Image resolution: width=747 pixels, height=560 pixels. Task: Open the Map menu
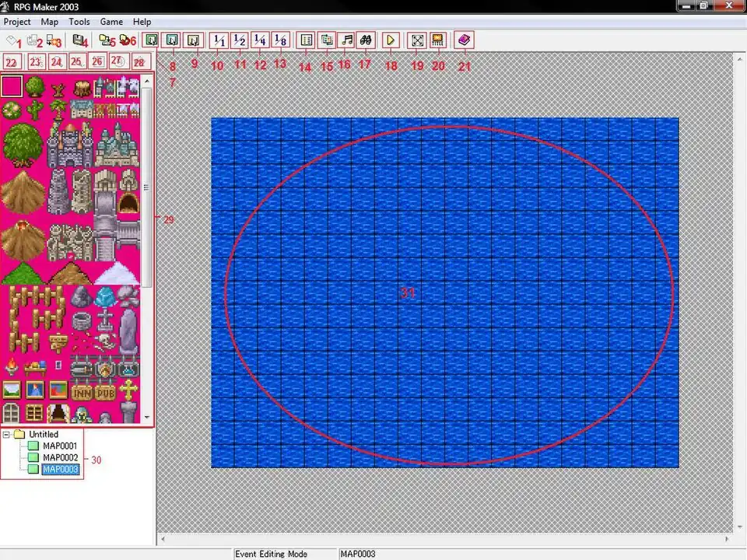click(49, 22)
